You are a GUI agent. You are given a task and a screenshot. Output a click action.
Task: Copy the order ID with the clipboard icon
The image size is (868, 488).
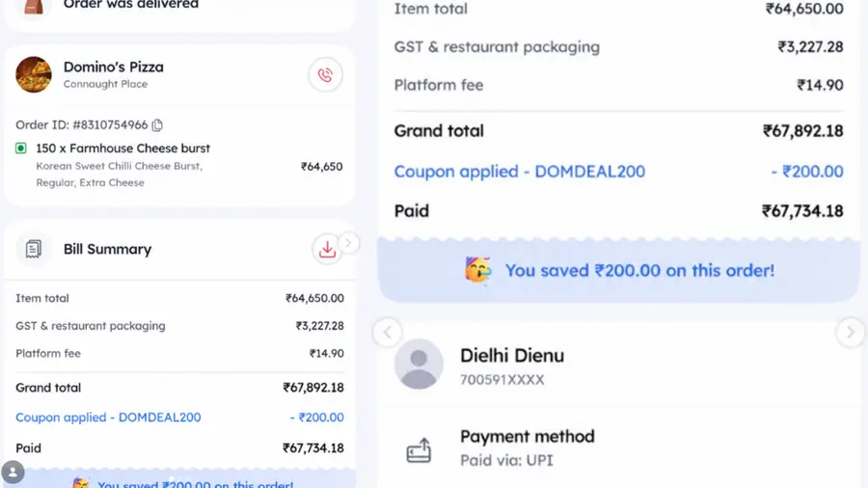click(x=158, y=125)
